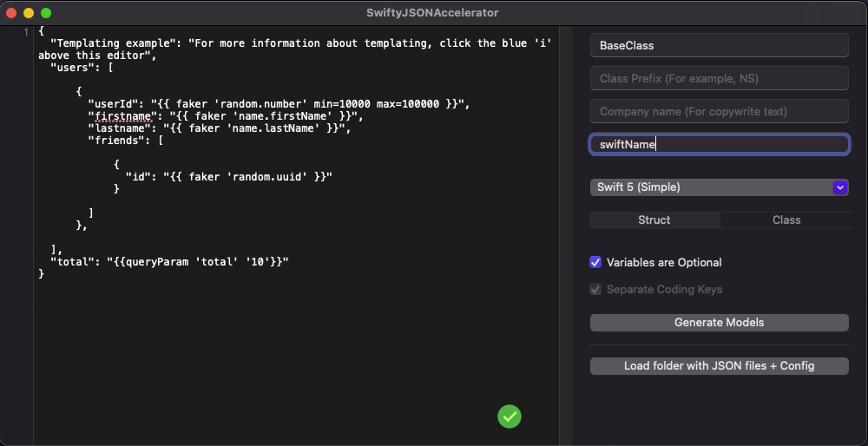Screen dimensions: 868x446
Task: Toggle Separate Coding Keys checkbox
Action: click(595, 289)
